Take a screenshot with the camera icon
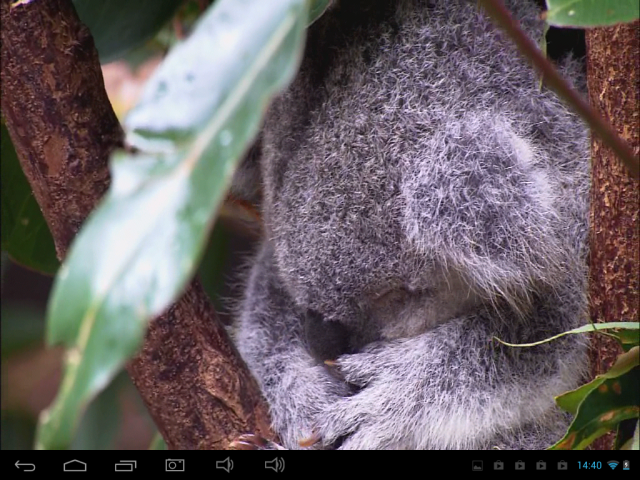This screenshot has width=640, height=480. [x=175, y=465]
